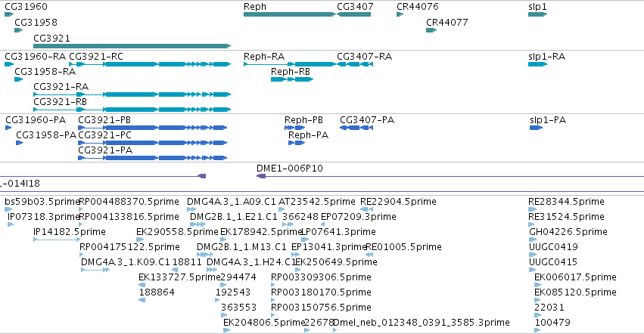Click the Dmel_neb_012348_0391_3585.3prime label
This screenshot has height=334, width=644.
click(x=422, y=323)
